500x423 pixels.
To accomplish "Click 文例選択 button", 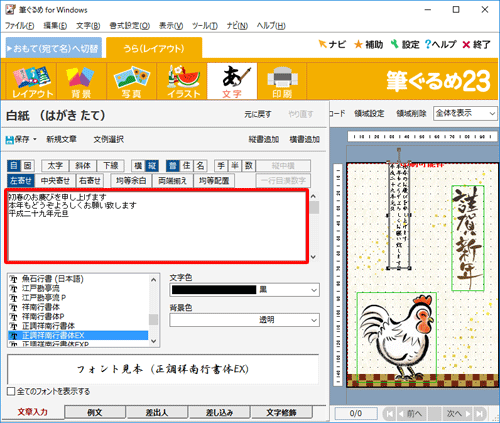I will pyautogui.click(x=109, y=139).
